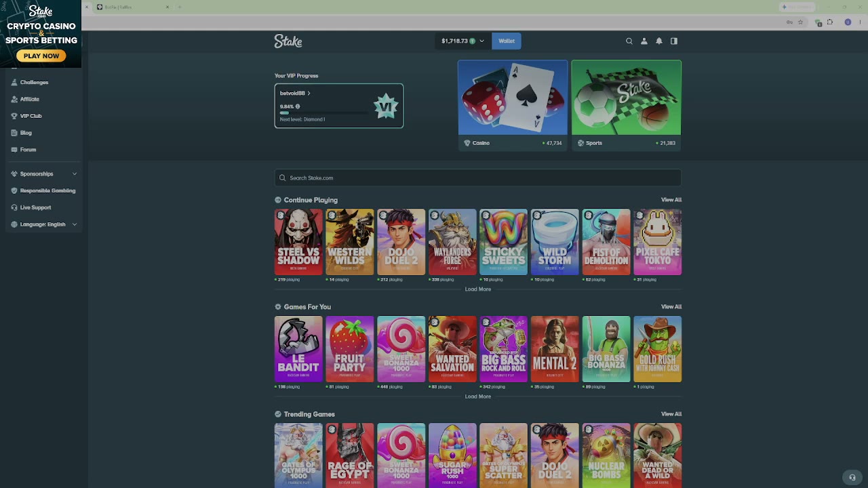Image resolution: width=868 pixels, height=488 pixels.
Task: Launch the Fist of Demolition game
Action: 606,242
